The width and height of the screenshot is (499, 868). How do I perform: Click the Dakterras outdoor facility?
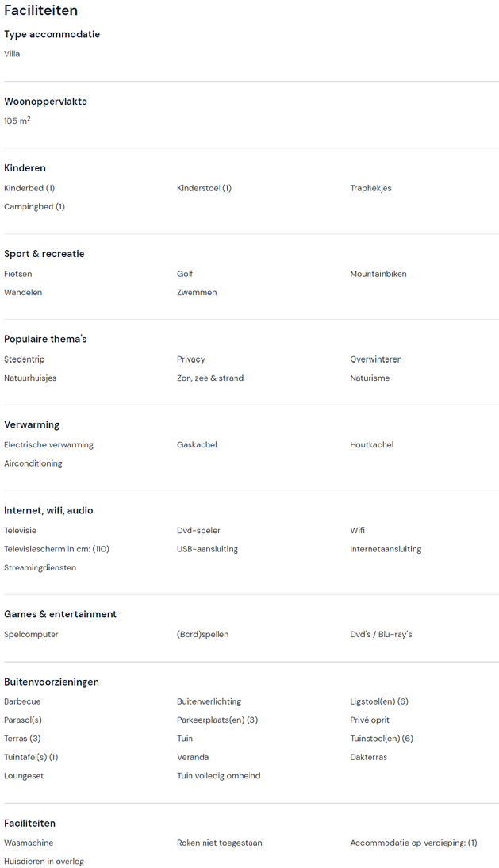point(369,757)
